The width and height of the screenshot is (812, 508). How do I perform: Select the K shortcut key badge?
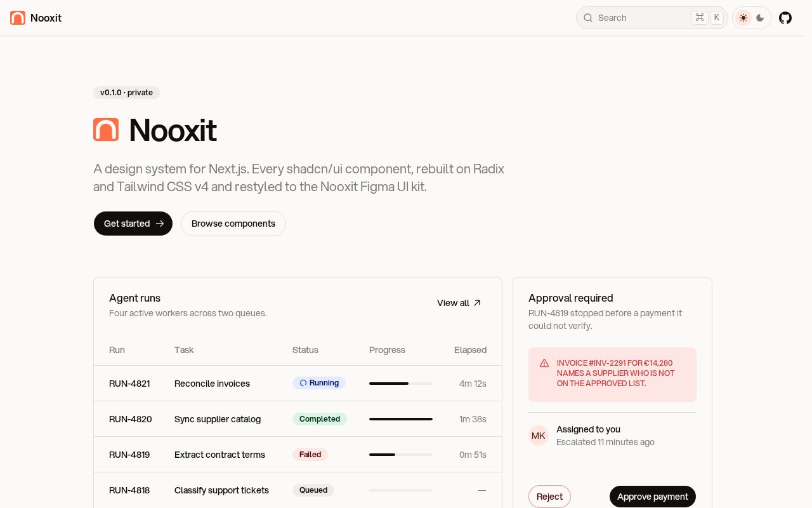click(x=717, y=18)
